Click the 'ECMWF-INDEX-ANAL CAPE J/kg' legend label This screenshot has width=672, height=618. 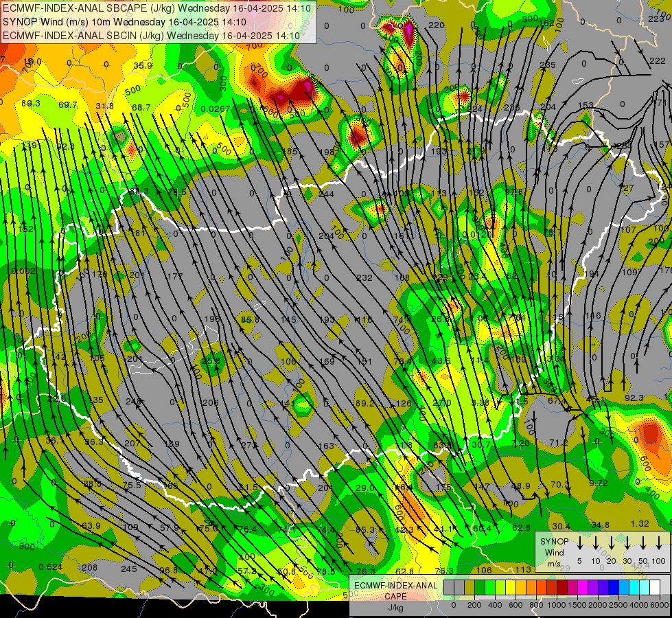coord(395,597)
